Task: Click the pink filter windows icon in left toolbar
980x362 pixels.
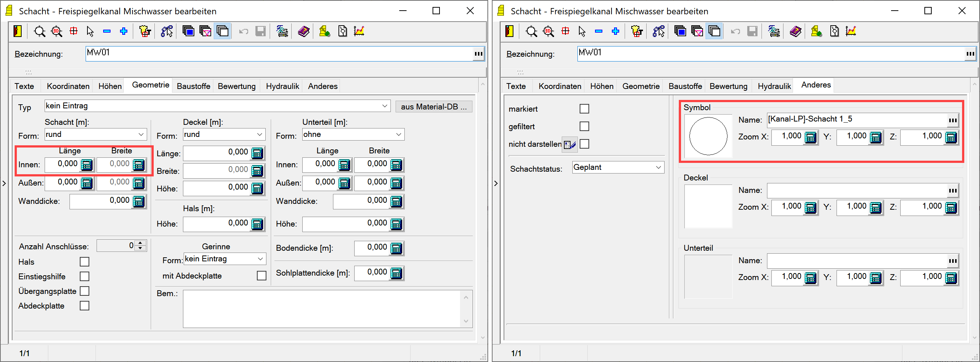Action: (205, 31)
